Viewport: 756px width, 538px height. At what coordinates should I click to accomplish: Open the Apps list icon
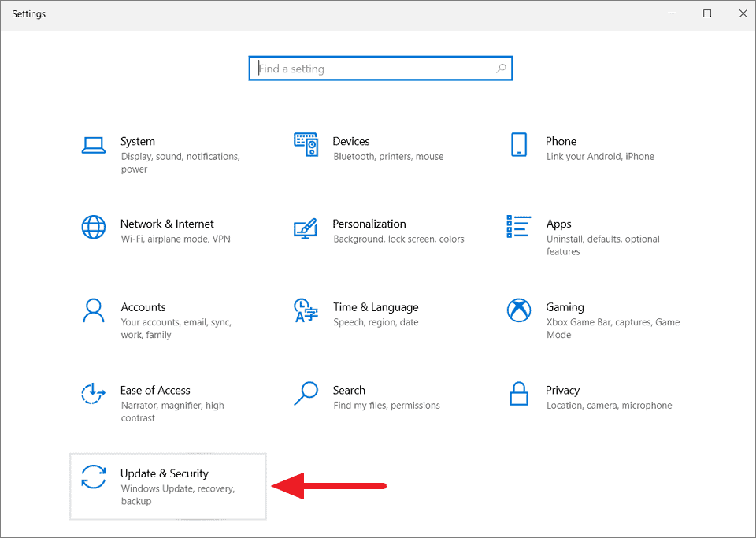(x=519, y=227)
